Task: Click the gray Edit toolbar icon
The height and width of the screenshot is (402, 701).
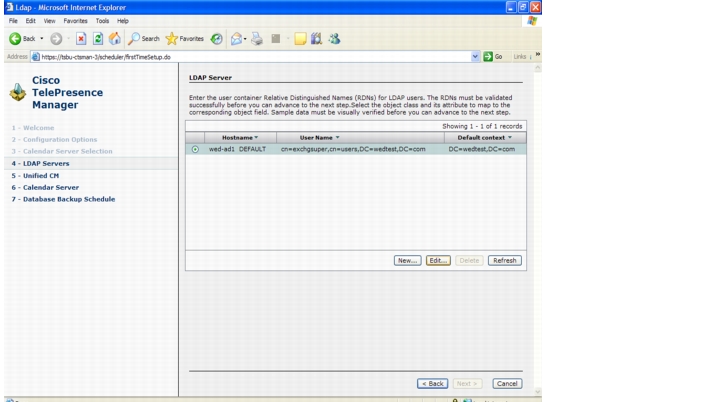Action: pos(276,39)
